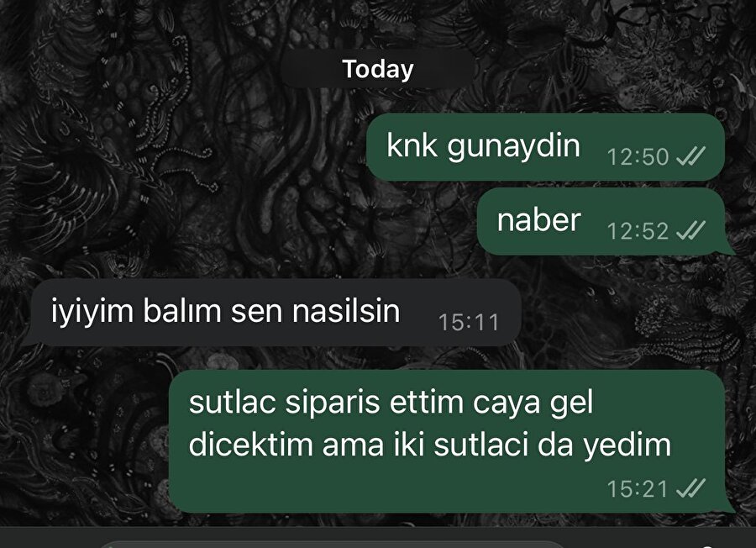
Task: Click the word 'yedim' in last message
Action: click(x=627, y=446)
